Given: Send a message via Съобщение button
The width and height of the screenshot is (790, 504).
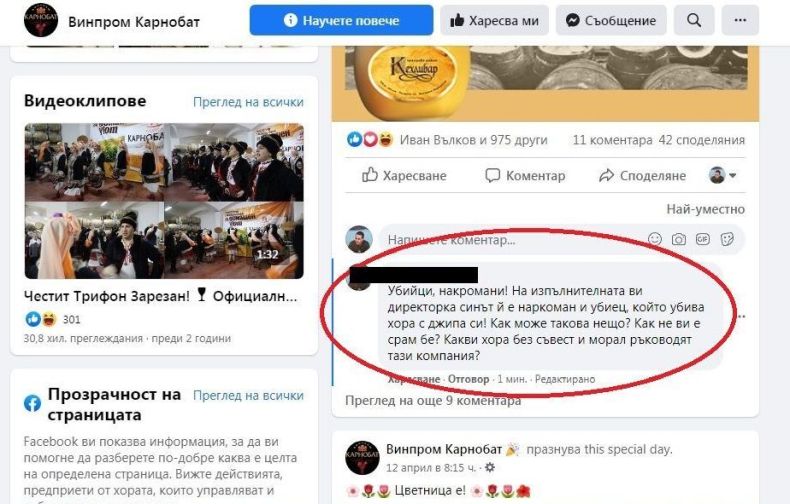Looking at the screenshot, I should pyautogui.click(x=611, y=20).
